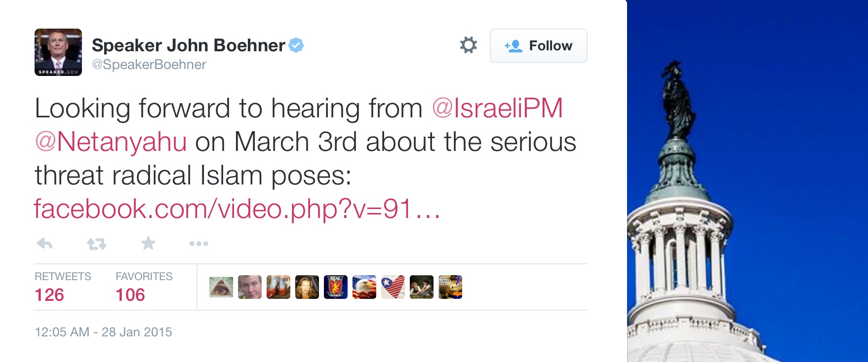Open the ruby red shoes avatar
Image resolution: width=868 pixels, height=362 pixels.
(x=278, y=287)
